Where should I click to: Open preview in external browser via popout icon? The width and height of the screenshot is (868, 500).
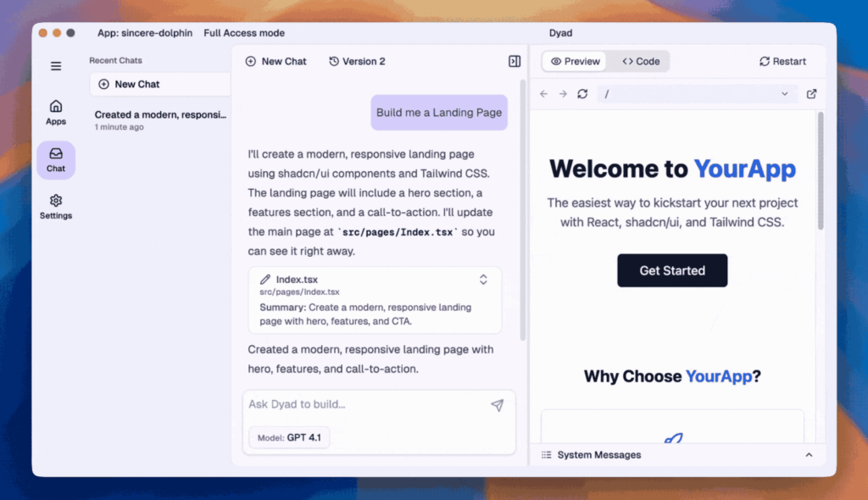[811, 94]
